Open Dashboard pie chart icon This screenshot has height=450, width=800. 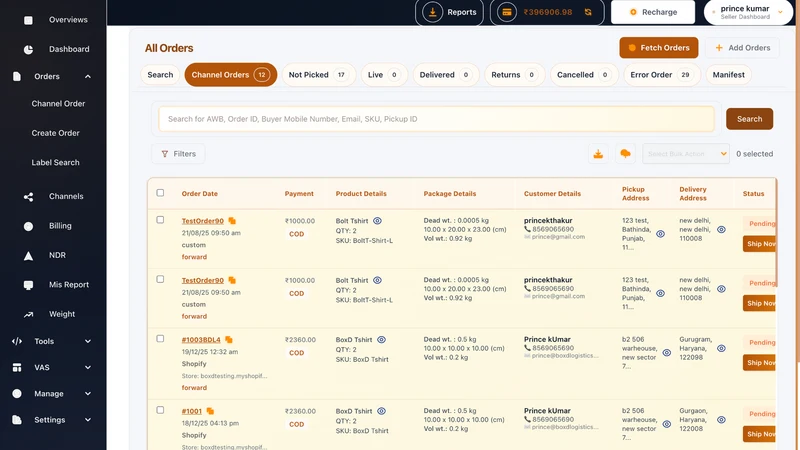tap(29, 49)
